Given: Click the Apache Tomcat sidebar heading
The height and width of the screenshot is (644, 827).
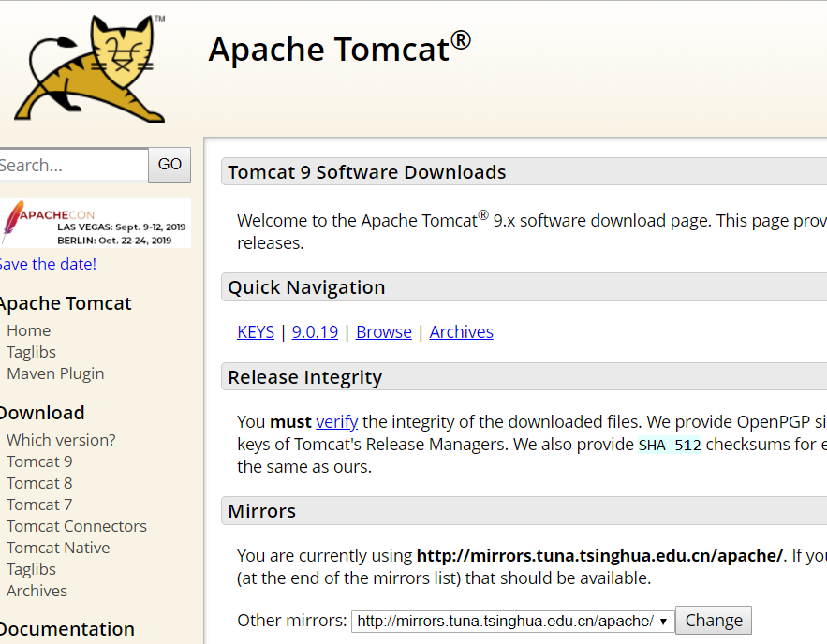Looking at the screenshot, I should pos(66,303).
